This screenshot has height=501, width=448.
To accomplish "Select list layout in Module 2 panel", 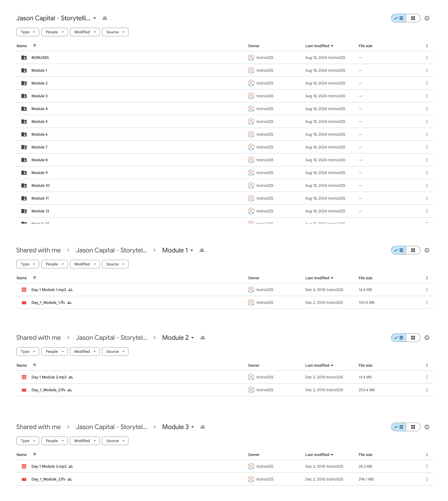I will [x=399, y=338].
